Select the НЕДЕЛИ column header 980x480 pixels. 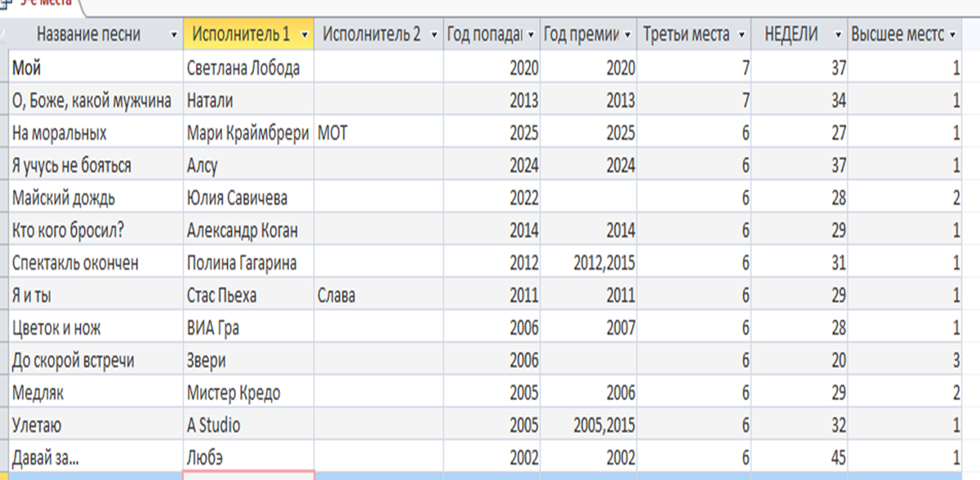point(800,35)
